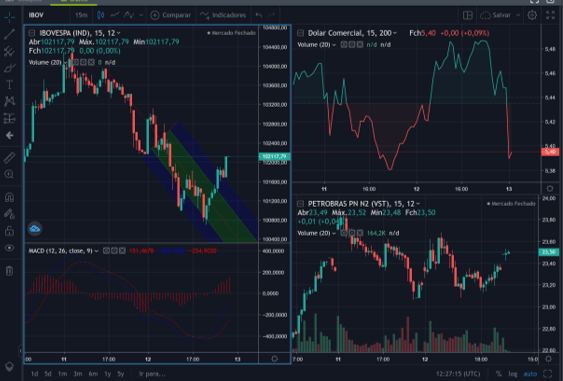The width and height of the screenshot is (563, 381).
Task: Click the cloud badge on IBOVESPA chart
Action: [35, 229]
